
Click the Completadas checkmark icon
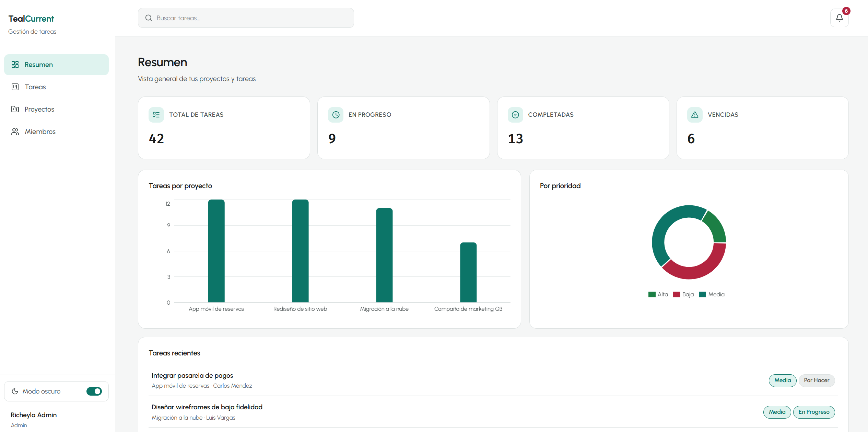click(515, 115)
